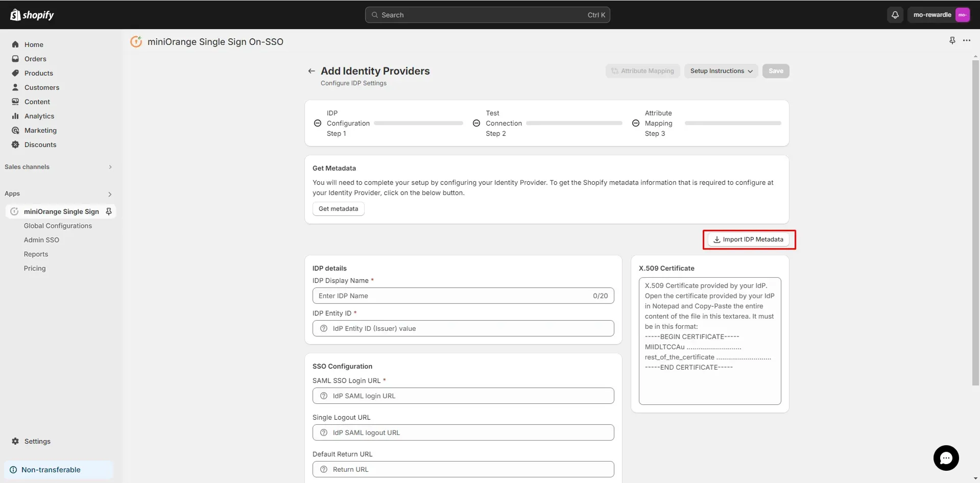Open Global Configurations page
The width and height of the screenshot is (980, 483).
click(58, 226)
